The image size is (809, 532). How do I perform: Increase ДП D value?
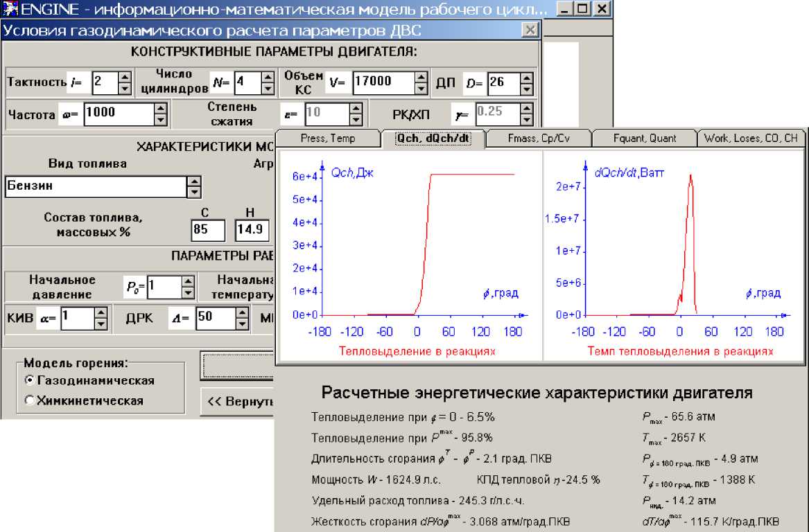[525, 77]
